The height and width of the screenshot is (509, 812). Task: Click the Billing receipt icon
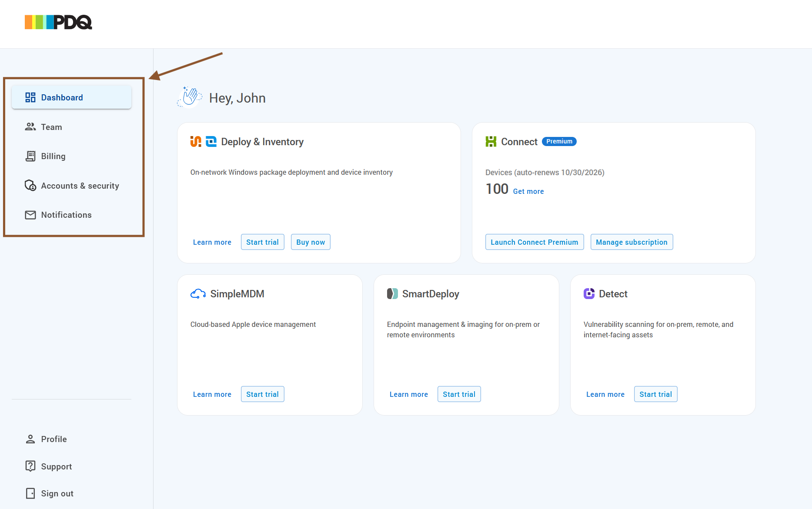click(x=30, y=156)
